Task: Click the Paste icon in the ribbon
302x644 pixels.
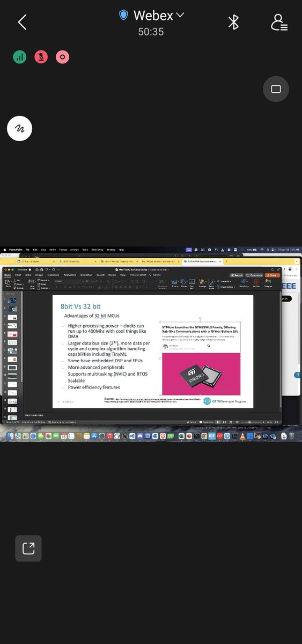Action: (8, 283)
